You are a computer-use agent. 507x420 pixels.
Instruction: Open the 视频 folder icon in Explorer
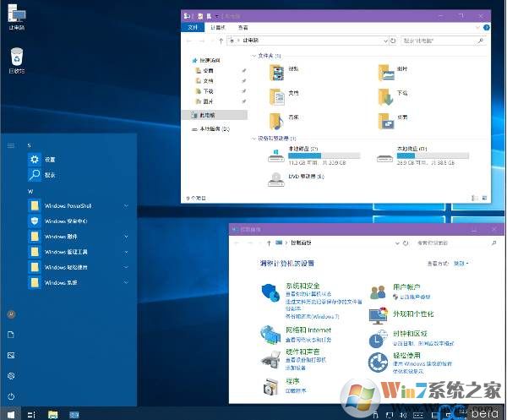click(x=276, y=72)
